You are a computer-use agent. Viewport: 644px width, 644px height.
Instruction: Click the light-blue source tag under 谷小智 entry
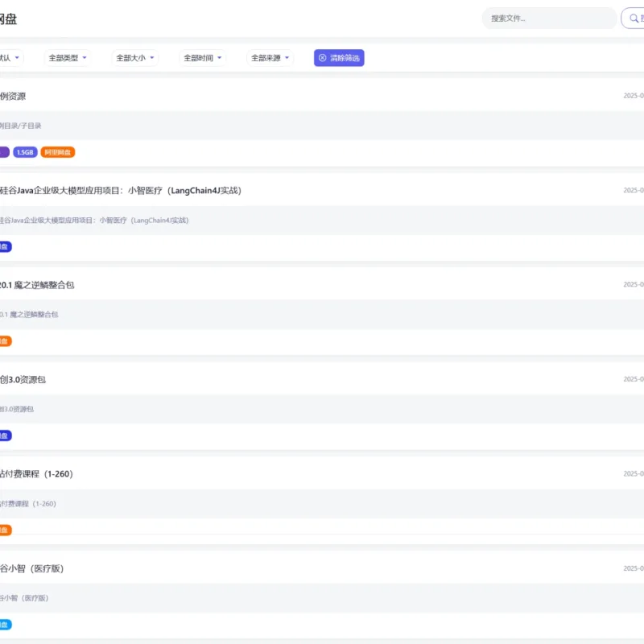[6, 625]
